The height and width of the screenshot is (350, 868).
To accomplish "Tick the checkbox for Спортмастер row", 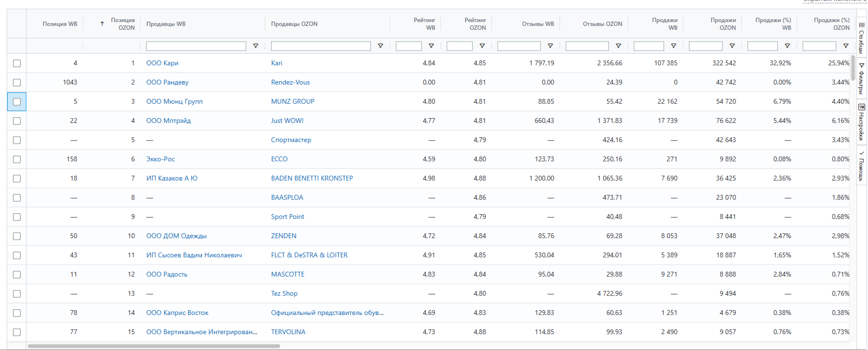I will click(x=17, y=140).
